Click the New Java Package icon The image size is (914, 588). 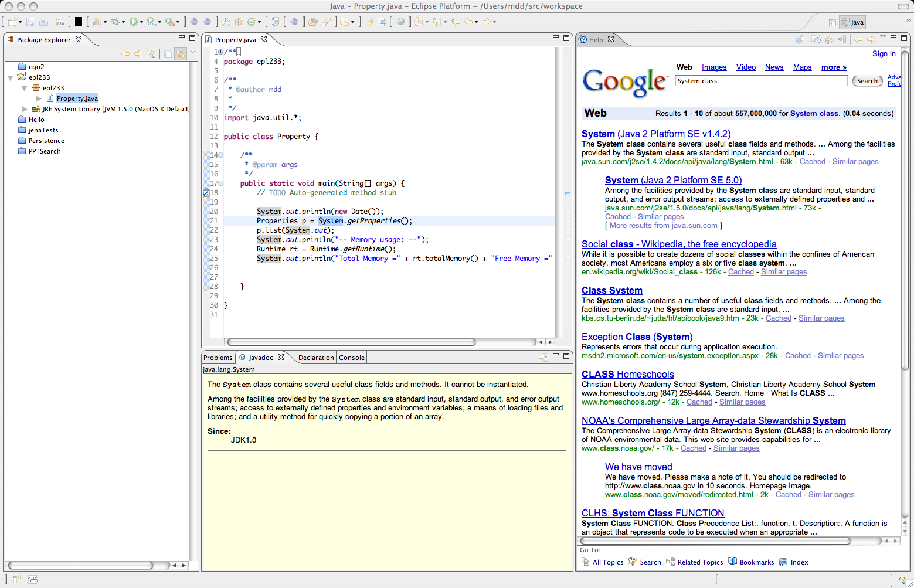239,22
